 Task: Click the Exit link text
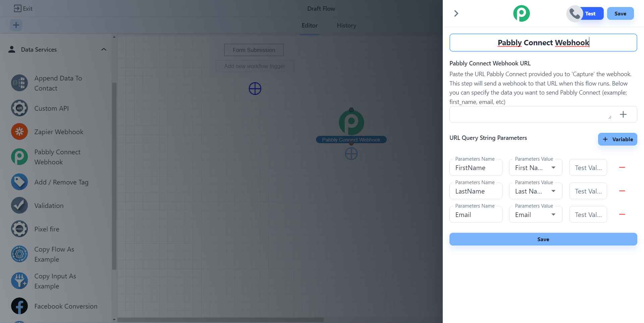click(x=28, y=8)
